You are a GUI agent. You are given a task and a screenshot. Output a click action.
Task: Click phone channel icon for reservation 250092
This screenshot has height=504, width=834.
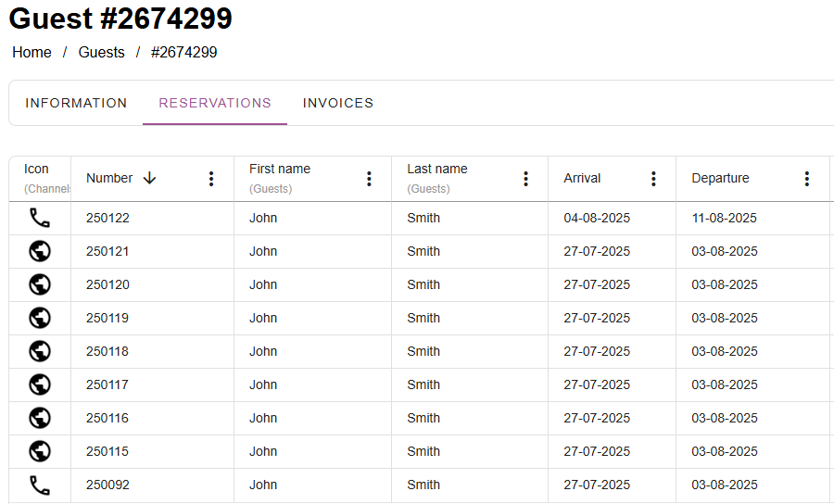click(x=39, y=485)
